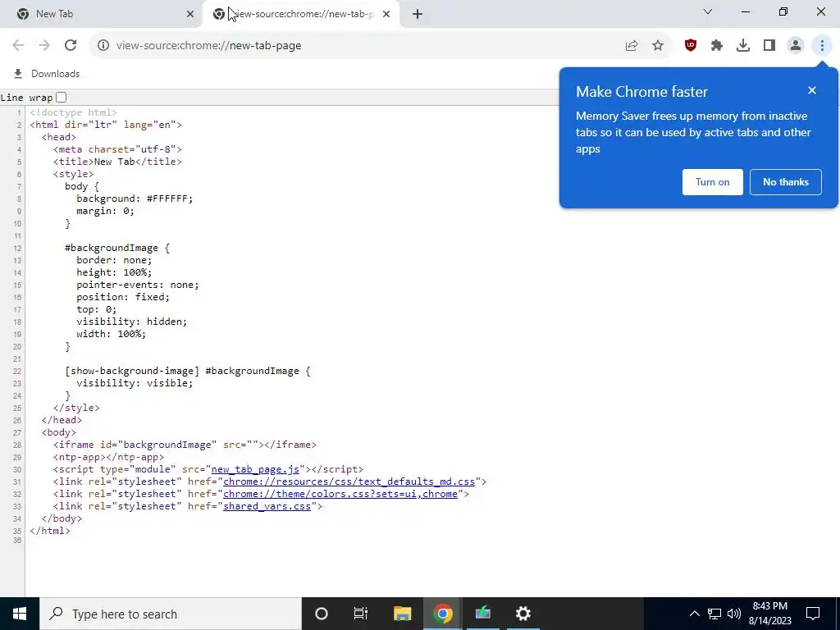Open a new tab with plus button

[x=418, y=15]
